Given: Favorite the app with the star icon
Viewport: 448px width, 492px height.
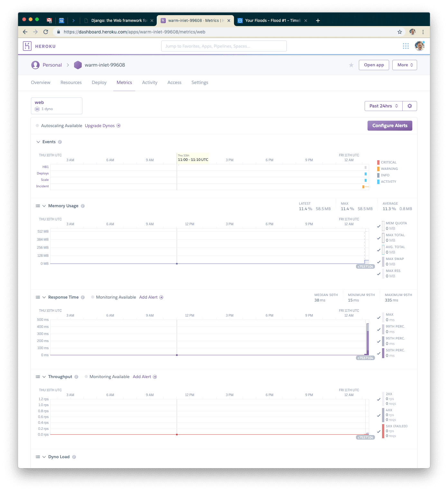Looking at the screenshot, I should coord(351,65).
